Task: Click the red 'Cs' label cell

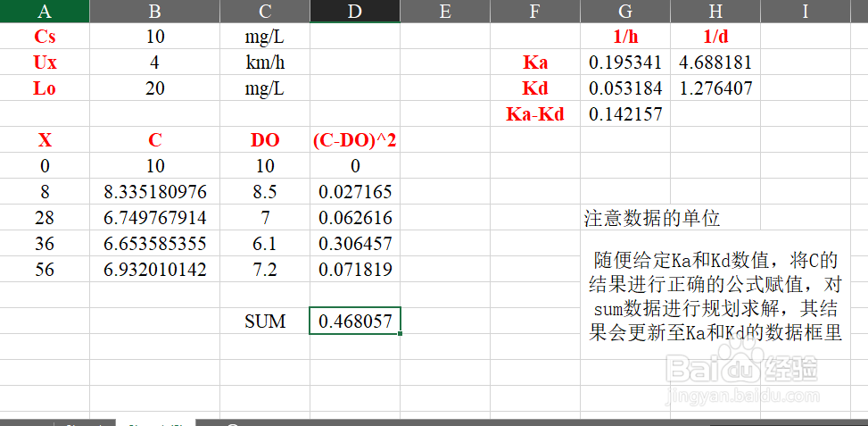Action: (x=45, y=36)
